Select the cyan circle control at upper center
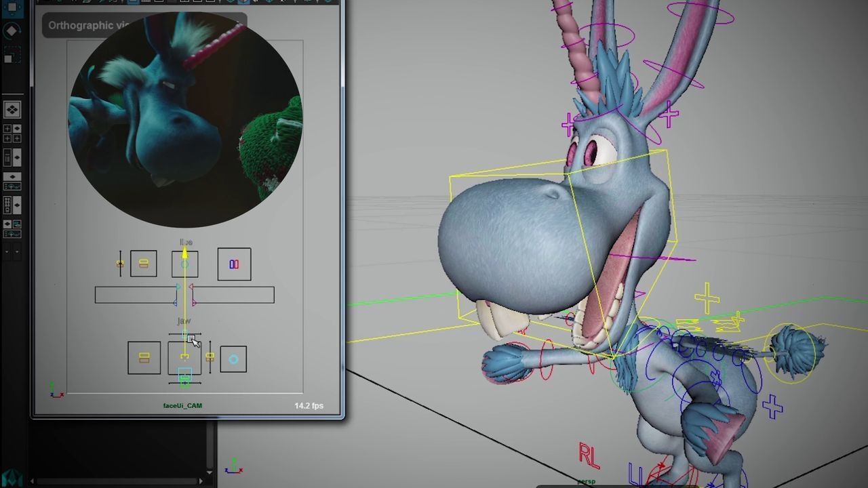The height and width of the screenshot is (488, 868). point(184,264)
